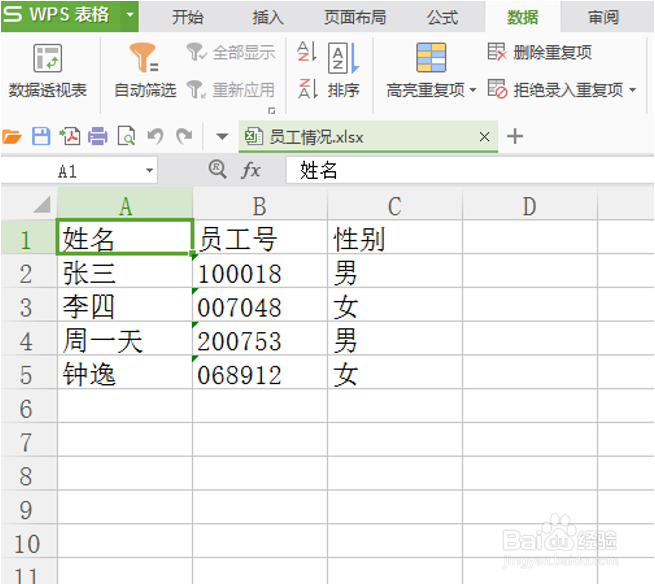Click the redo arrow
The image size is (655, 584).
184,137
